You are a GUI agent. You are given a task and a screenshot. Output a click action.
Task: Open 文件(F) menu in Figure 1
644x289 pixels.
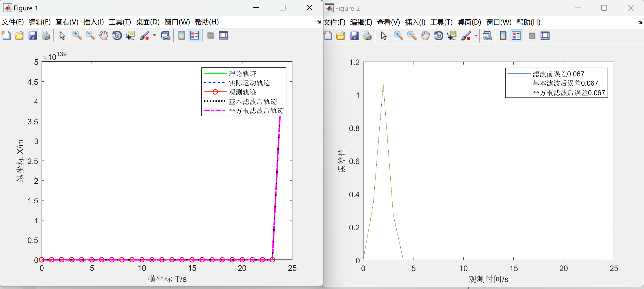point(13,22)
